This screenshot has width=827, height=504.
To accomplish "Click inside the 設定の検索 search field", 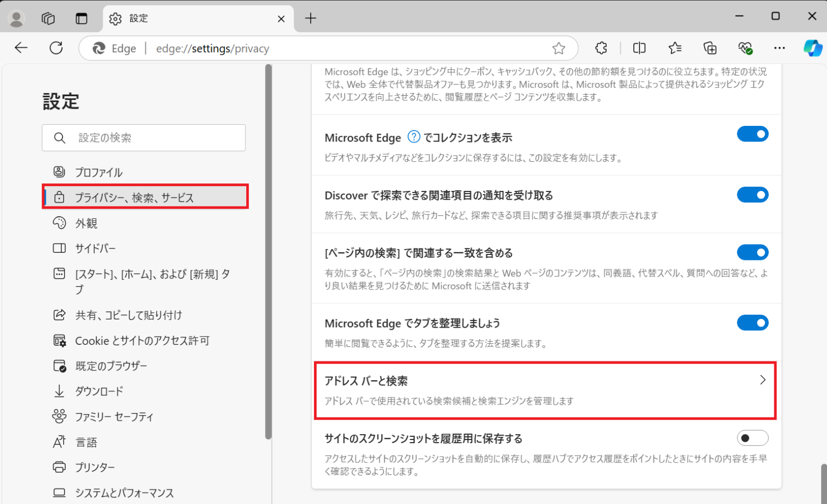I will tap(144, 138).
